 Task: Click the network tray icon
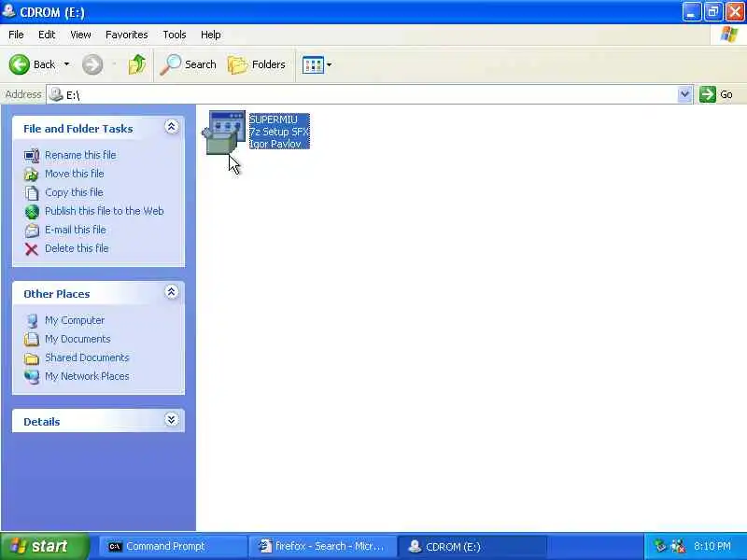point(660,546)
